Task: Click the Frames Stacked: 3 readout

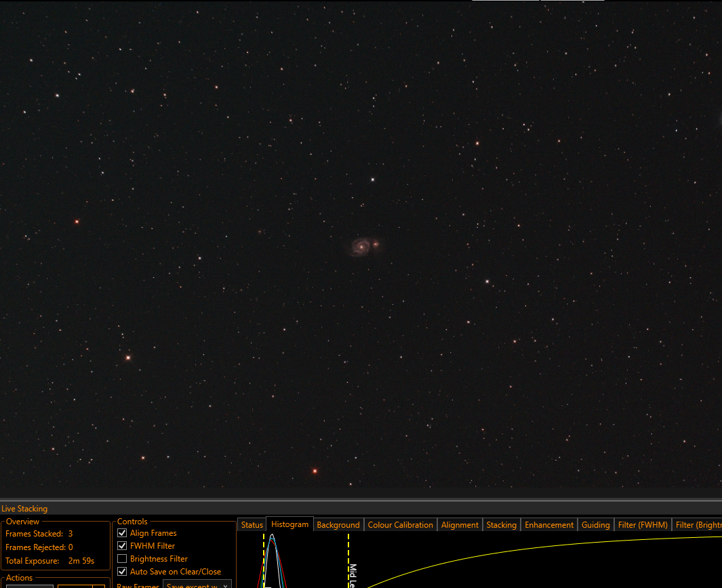Action: [39, 534]
